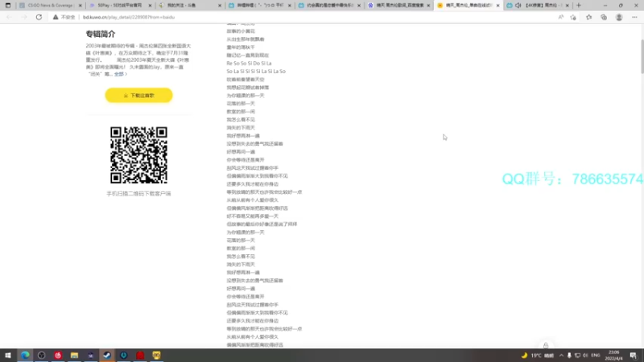Click the page vertical scrollbar thumb
The width and height of the screenshot is (644, 362).
[642, 56]
